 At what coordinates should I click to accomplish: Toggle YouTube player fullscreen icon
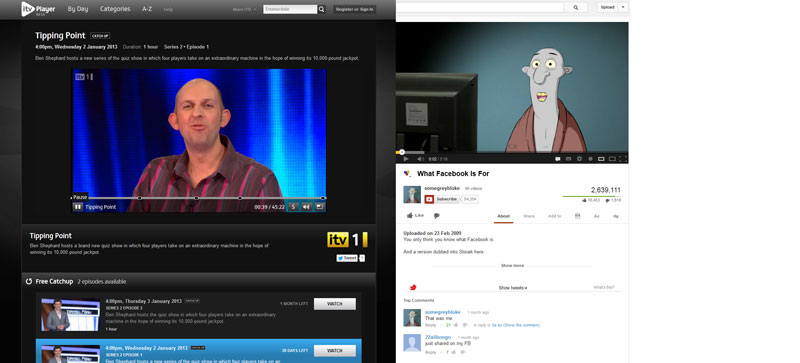(x=622, y=159)
